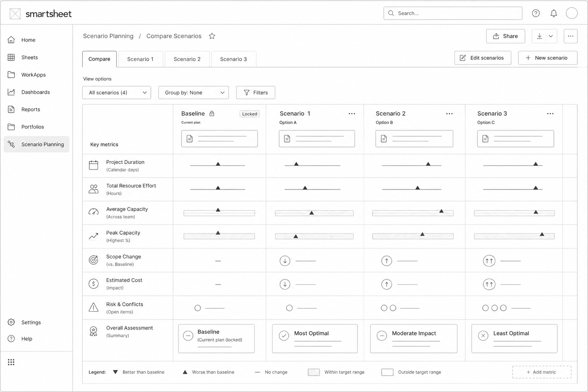588x392 pixels.
Task: Open Scenario 3 column ellipsis menu
Action: point(550,114)
